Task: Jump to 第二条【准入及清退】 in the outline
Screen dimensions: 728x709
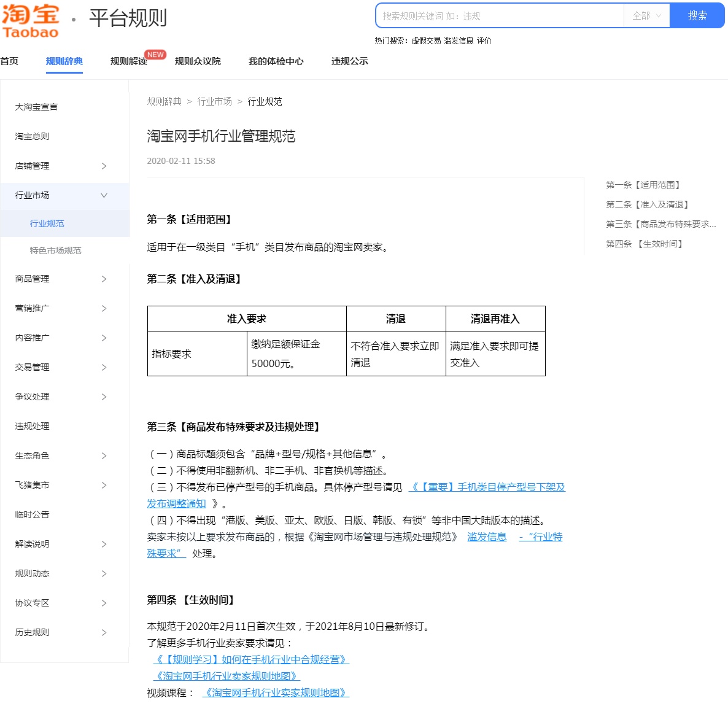Action: click(647, 204)
